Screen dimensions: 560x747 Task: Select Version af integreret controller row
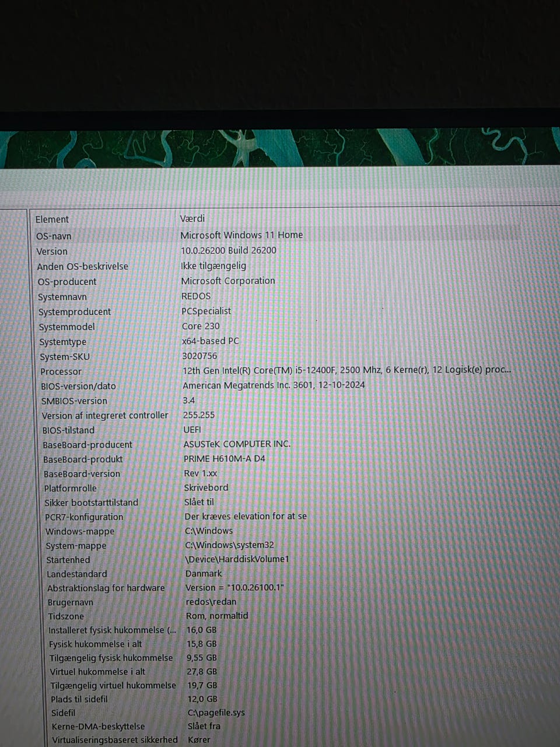(x=105, y=416)
